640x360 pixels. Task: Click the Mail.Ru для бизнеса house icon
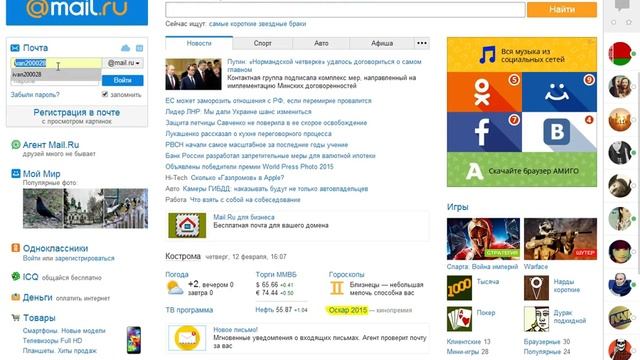pos(187,225)
